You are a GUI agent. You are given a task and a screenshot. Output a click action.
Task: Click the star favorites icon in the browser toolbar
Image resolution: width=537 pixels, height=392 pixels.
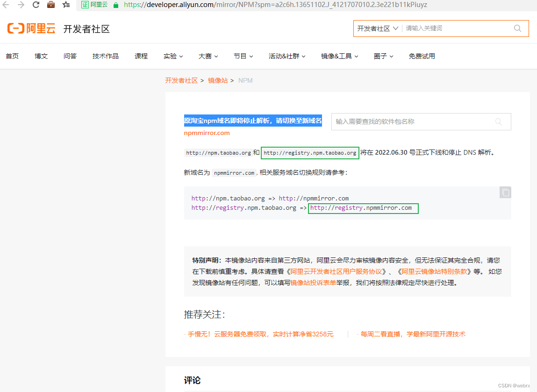click(66, 5)
